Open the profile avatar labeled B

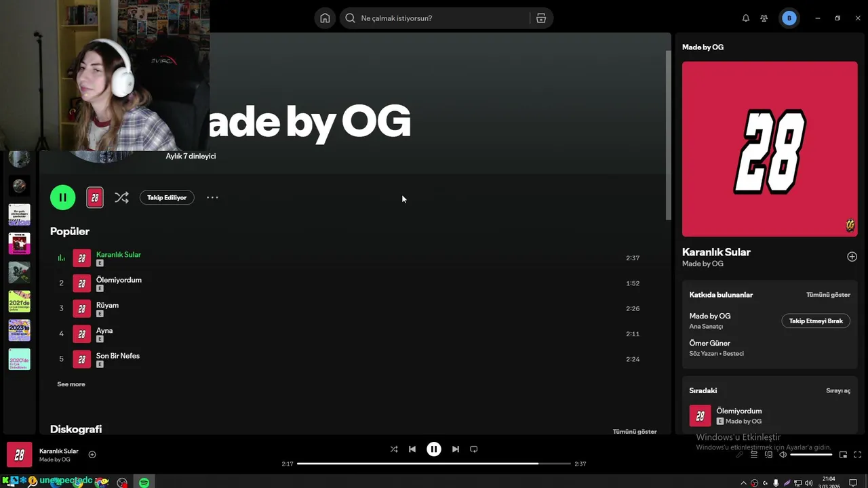[789, 18]
